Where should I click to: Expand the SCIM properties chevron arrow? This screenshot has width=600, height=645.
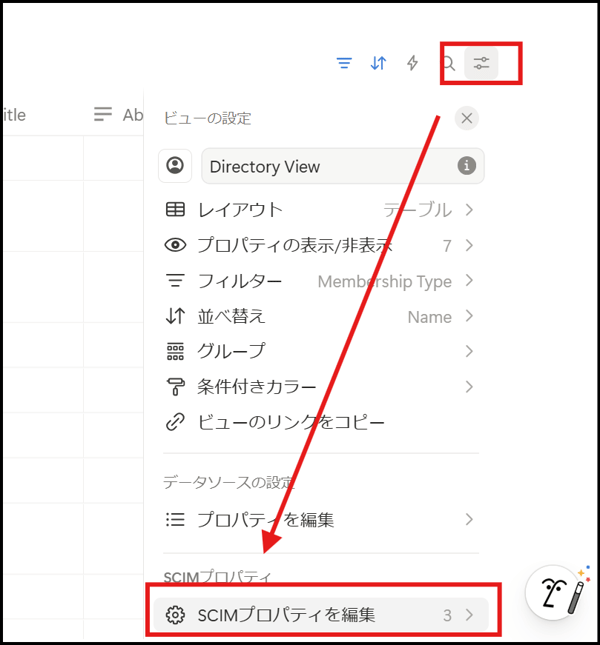pyautogui.click(x=469, y=615)
